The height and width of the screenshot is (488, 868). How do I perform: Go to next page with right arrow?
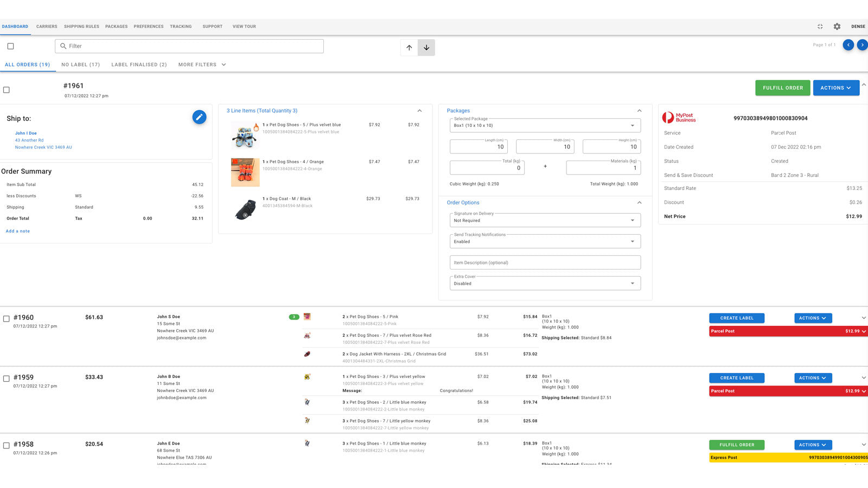(x=861, y=45)
